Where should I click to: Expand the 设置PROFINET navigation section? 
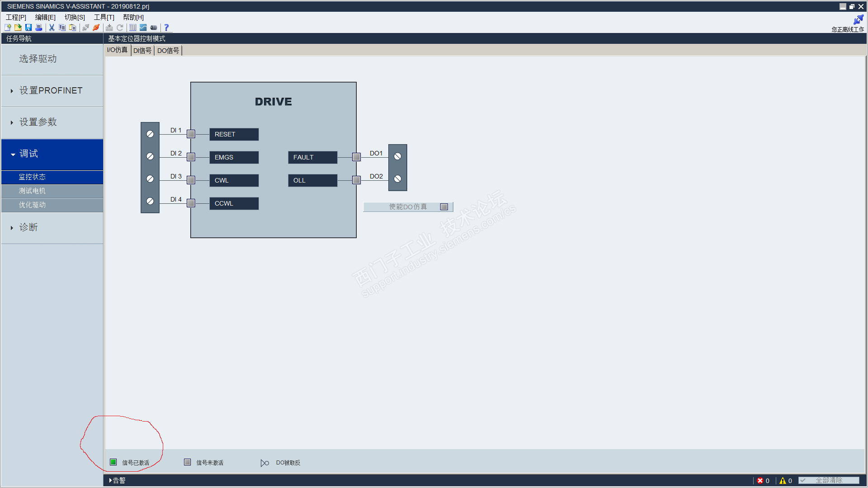[x=51, y=91]
